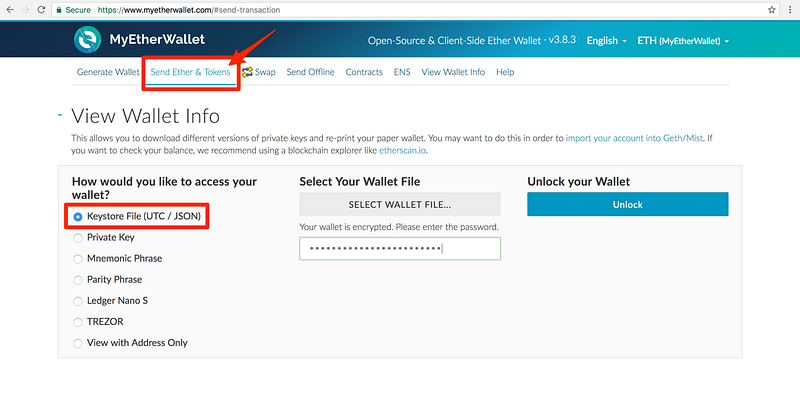
Task: Open the Generate Wallet tab
Action: [108, 72]
